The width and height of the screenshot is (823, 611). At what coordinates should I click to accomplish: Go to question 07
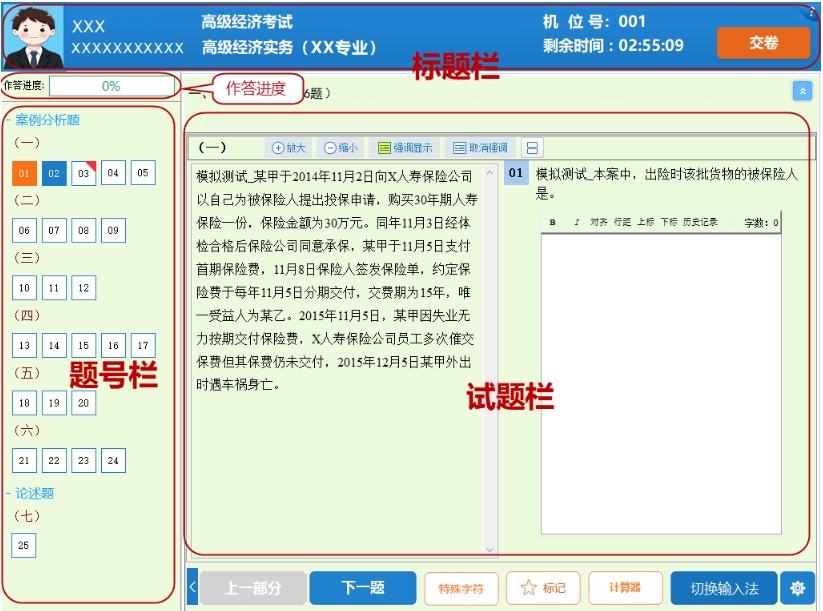click(x=54, y=230)
